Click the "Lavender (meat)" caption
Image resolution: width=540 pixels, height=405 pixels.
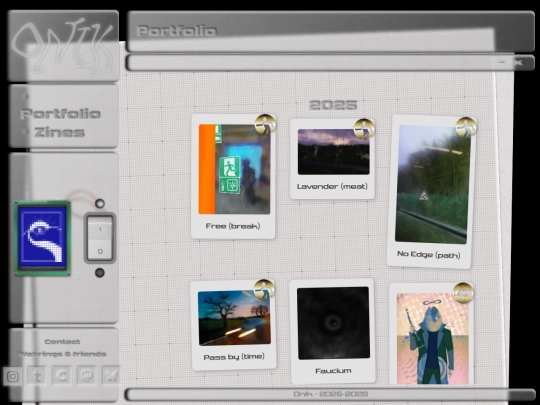332,186
